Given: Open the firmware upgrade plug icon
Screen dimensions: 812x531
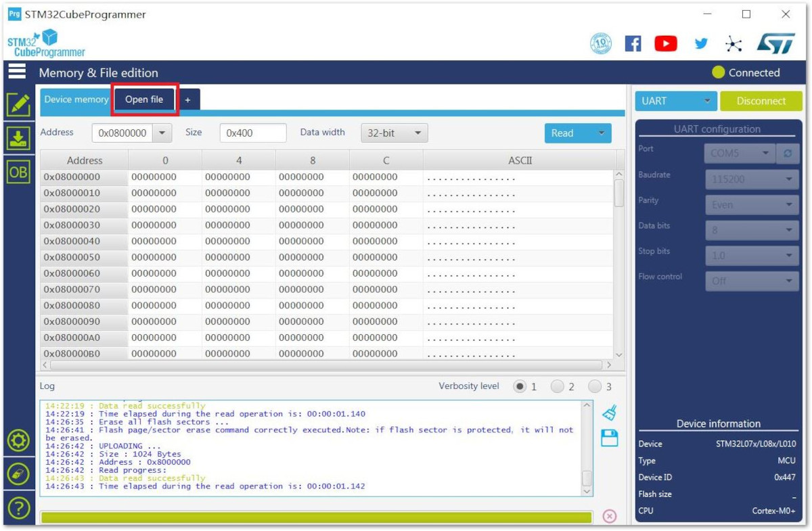Looking at the screenshot, I should pos(18,474).
